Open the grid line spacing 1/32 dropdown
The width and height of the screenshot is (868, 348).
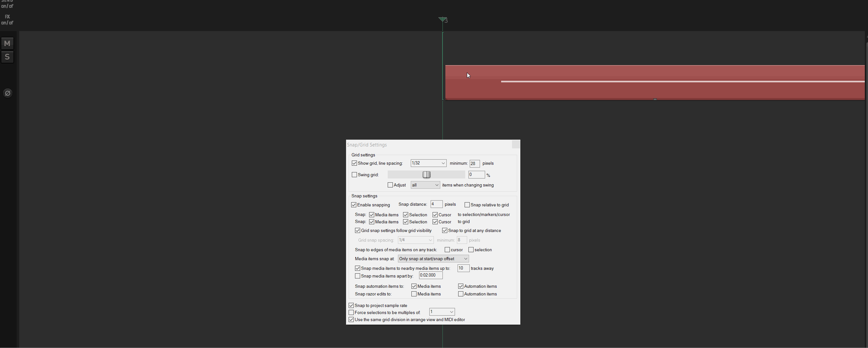pyautogui.click(x=428, y=163)
